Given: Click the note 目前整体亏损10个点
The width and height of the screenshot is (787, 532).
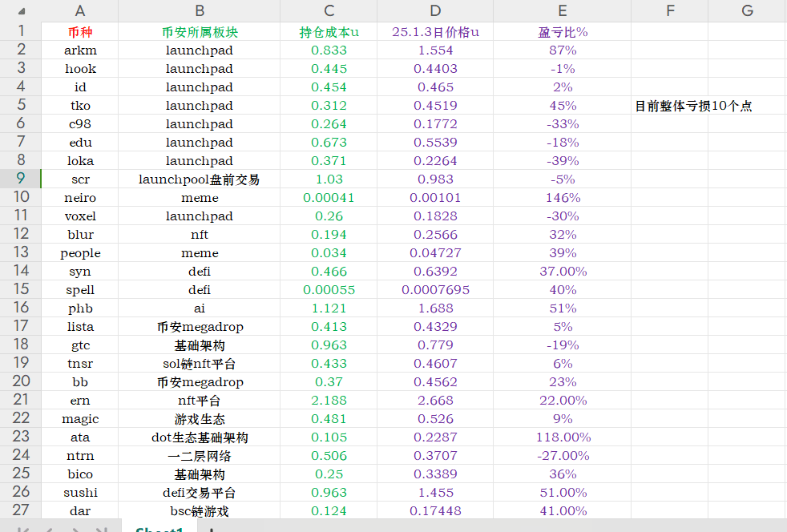Looking at the screenshot, I should click(x=693, y=106).
